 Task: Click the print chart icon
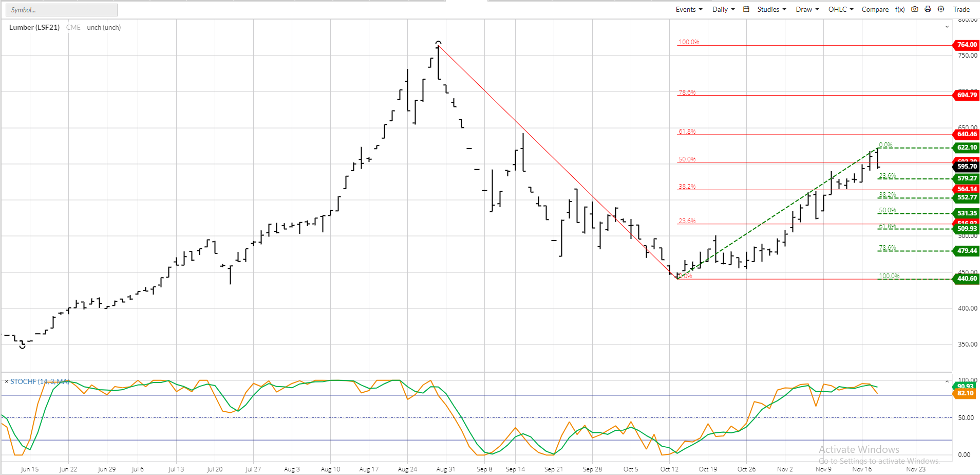click(928, 9)
